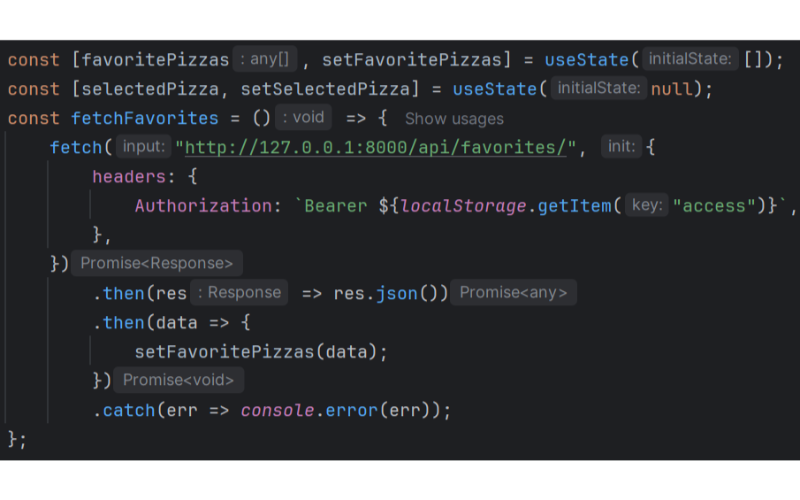Click the ": Response" parameter type hint
The width and height of the screenshot is (800, 500).
(239, 293)
